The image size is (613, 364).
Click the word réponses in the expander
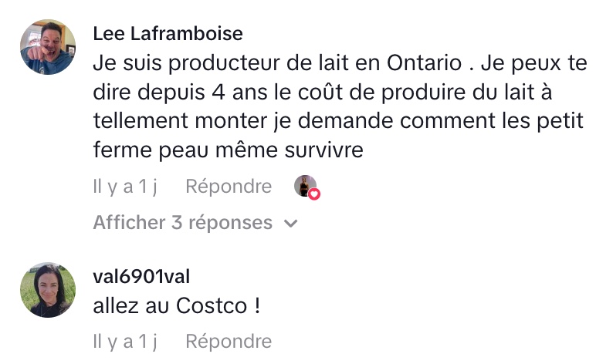[x=233, y=223]
